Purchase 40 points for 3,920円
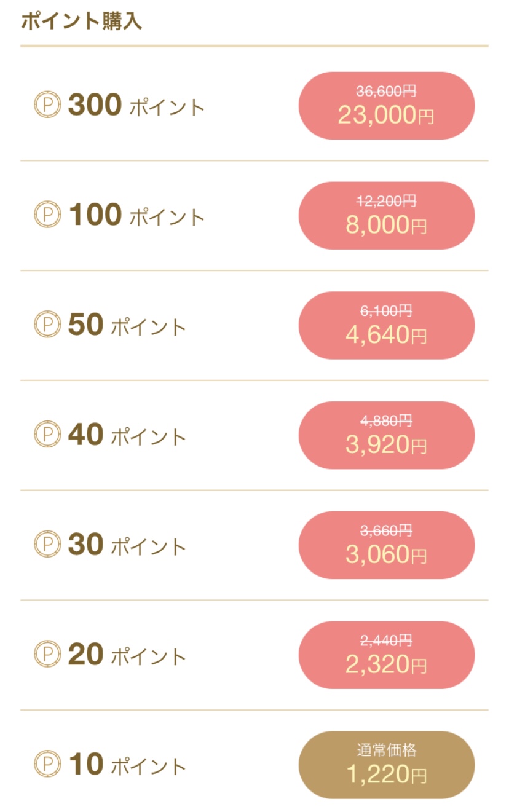 [x=387, y=435]
